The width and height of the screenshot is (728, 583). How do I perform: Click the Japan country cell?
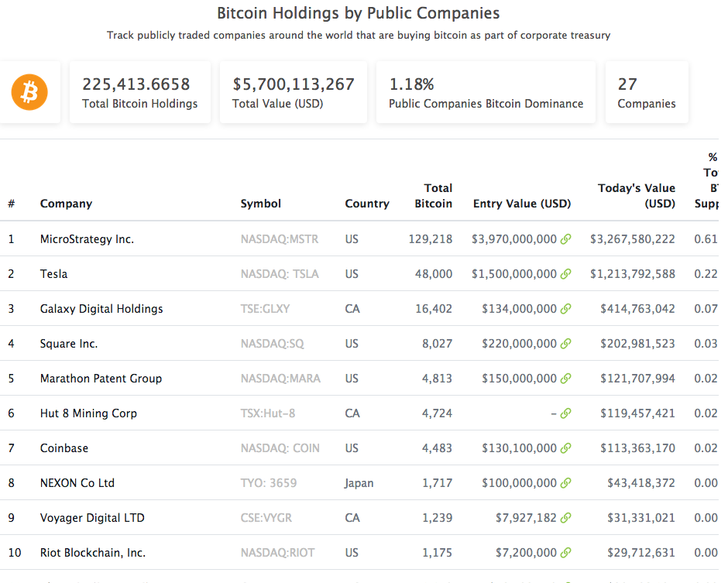coord(359,483)
